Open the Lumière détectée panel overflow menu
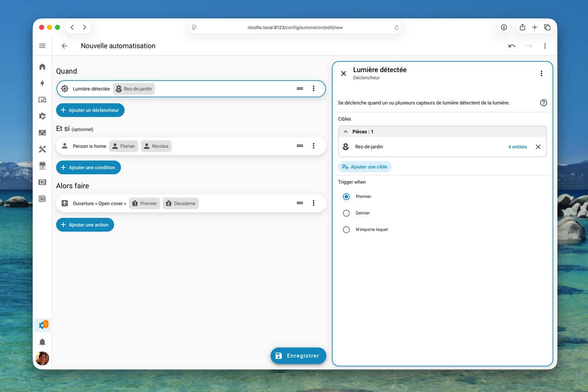This screenshot has width=588, height=392. click(541, 73)
